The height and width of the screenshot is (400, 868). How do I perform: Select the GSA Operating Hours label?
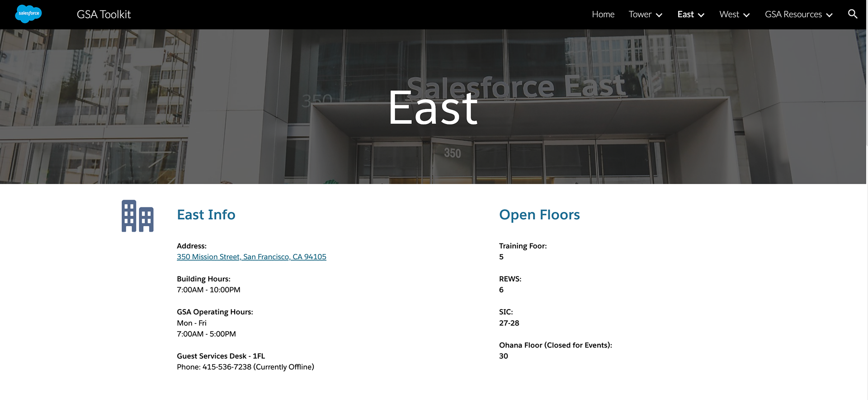click(x=215, y=312)
